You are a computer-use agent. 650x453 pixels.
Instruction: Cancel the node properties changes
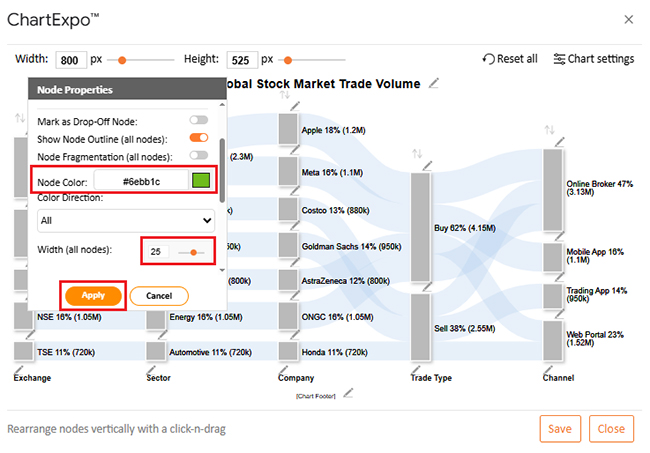tap(158, 296)
